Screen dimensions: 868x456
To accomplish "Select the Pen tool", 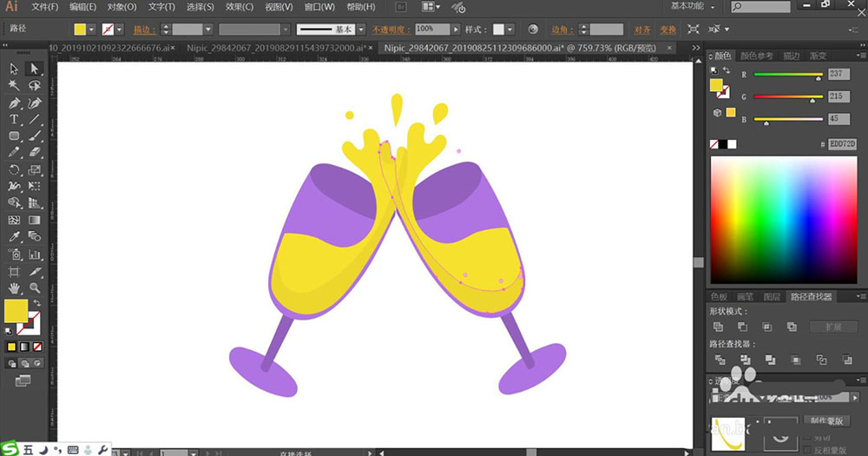I will pos(15,102).
